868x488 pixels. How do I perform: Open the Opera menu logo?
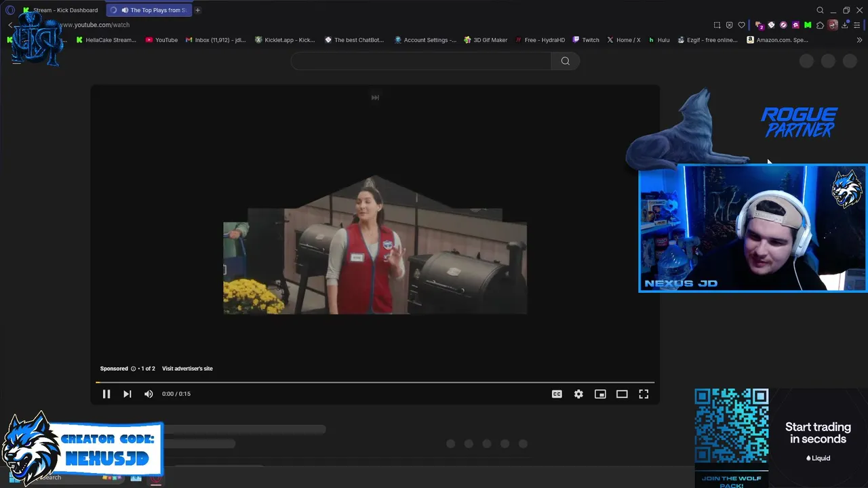coord(9,10)
